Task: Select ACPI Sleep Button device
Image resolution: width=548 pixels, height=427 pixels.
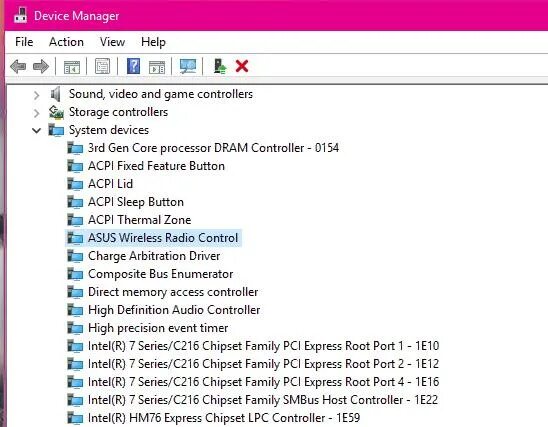Action: [136, 202]
